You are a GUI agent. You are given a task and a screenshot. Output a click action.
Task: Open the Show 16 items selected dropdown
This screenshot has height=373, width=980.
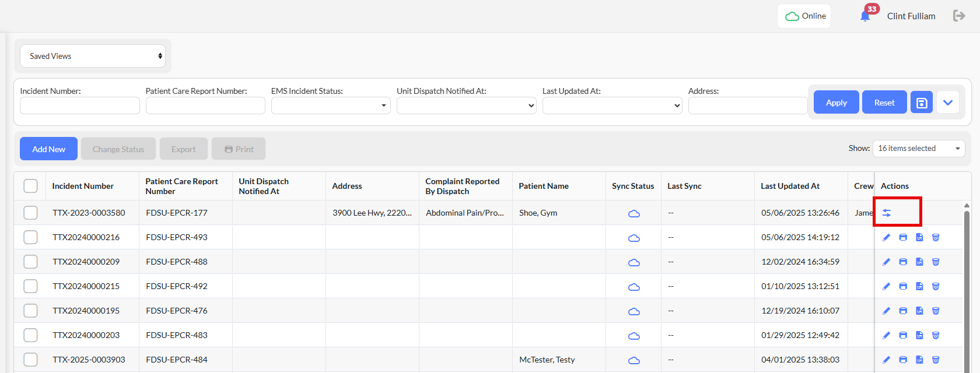919,149
